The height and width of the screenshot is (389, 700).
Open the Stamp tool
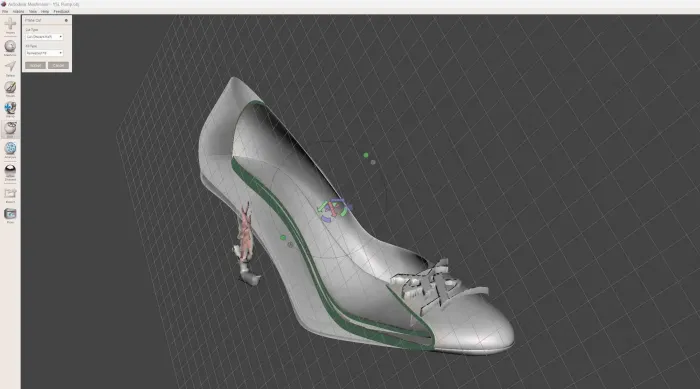click(10, 108)
